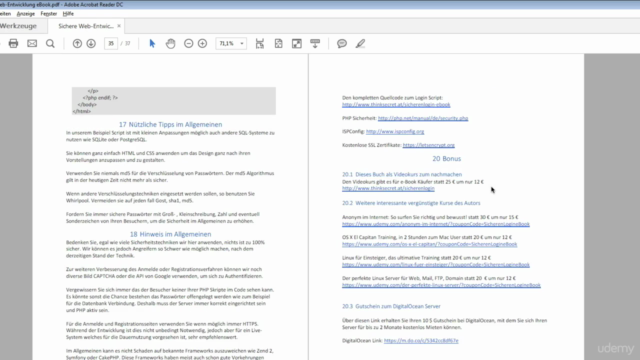Viewport: 640px width, 360px height.
Task: Open the Hilfe menu
Action: click(68, 13)
